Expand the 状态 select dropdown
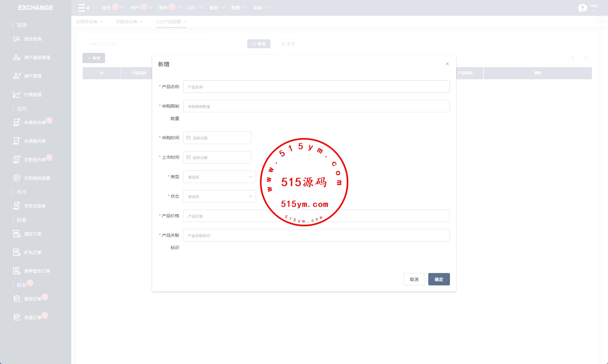 [x=219, y=196]
